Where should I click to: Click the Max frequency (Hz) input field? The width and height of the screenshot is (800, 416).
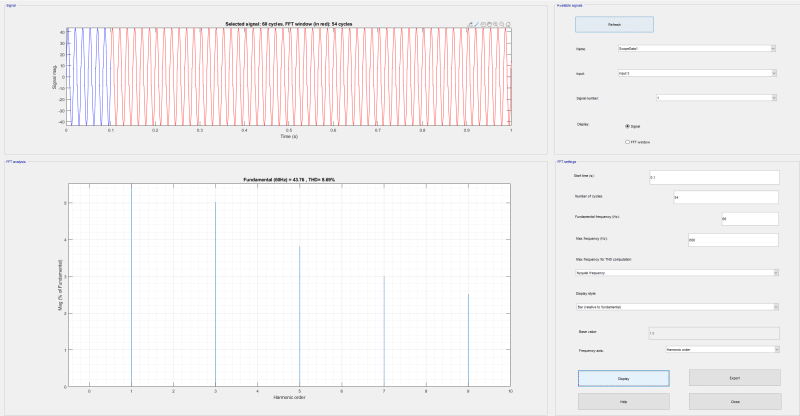point(733,240)
